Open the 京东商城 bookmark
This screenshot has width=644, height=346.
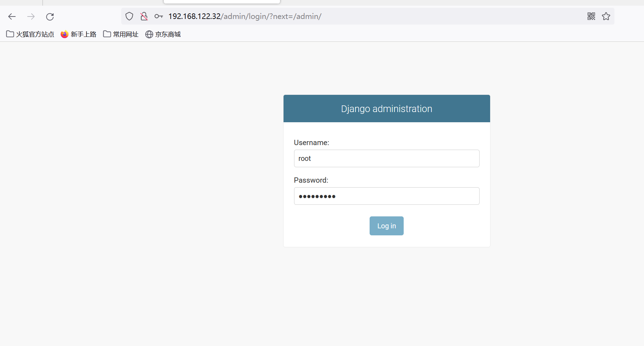163,34
